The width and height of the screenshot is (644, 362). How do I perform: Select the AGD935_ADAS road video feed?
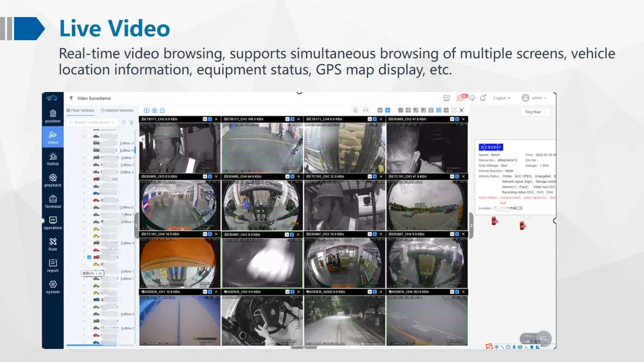[345, 320]
